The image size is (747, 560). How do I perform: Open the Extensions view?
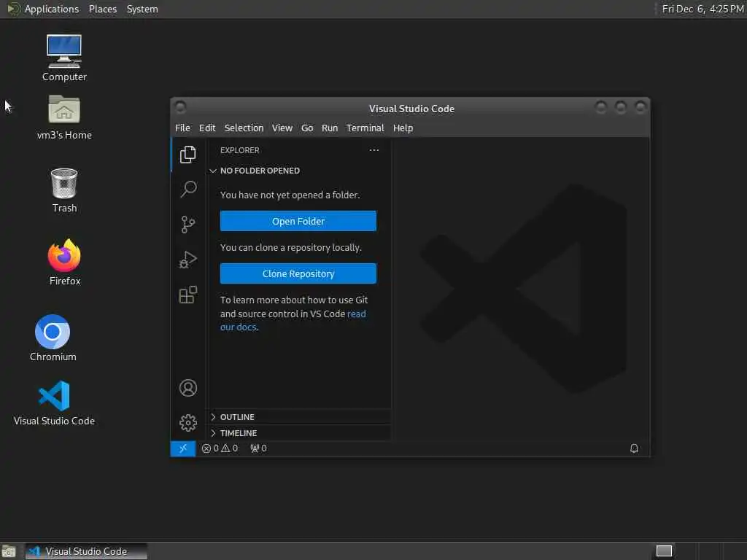pos(187,295)
